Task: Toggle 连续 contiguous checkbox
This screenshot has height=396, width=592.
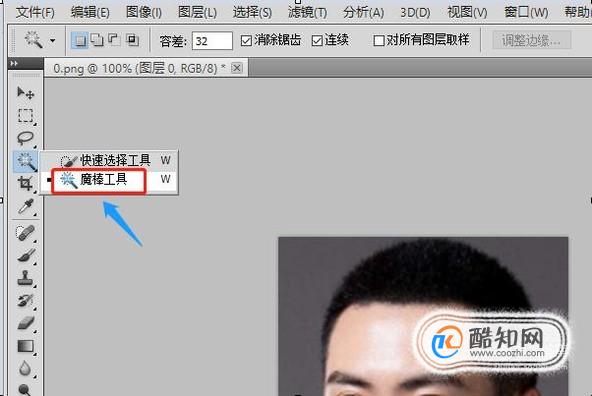Action: coord(317,40)
